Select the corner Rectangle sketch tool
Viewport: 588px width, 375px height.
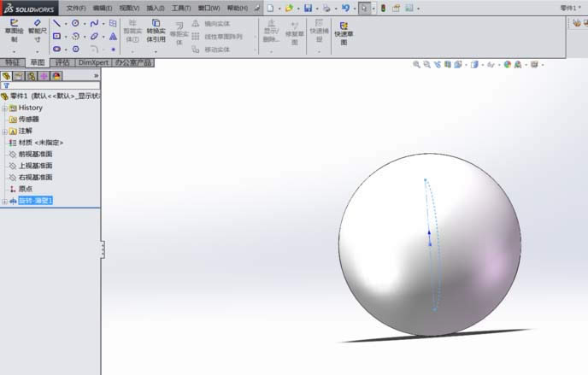point(56,37)
